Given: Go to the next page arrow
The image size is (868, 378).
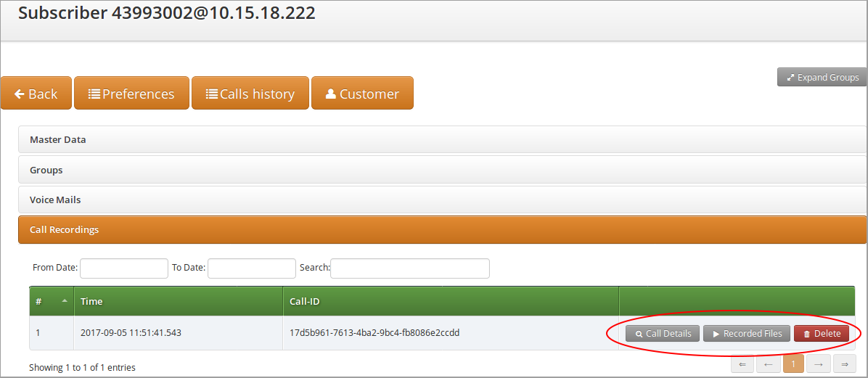Looking at the screenshot, I should 818,364.
